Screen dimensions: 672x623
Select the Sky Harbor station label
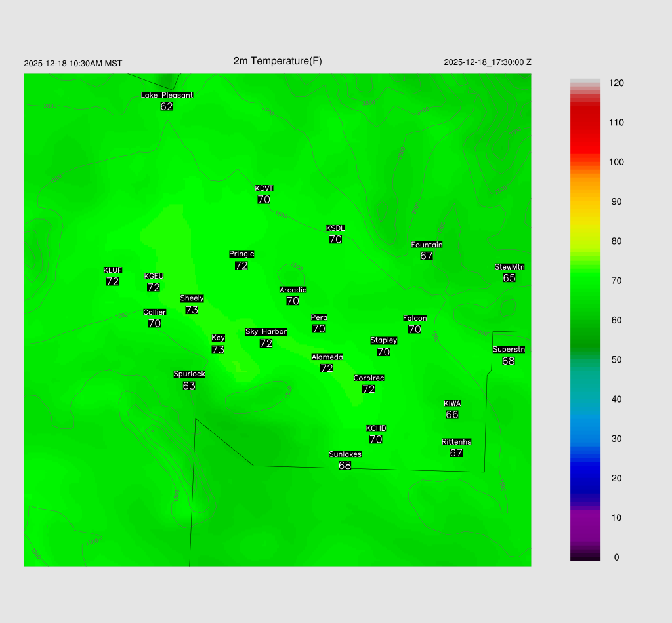click(x=266, y=332)
